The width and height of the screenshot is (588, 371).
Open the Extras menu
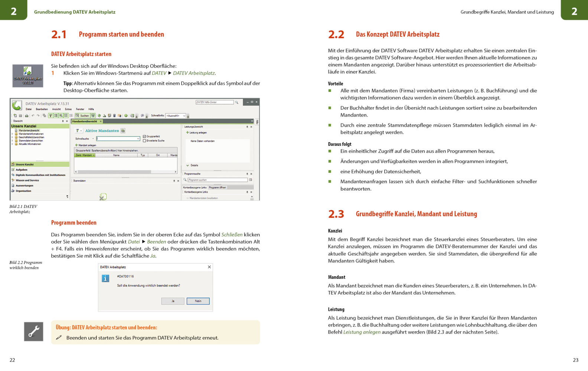(68, 109)
